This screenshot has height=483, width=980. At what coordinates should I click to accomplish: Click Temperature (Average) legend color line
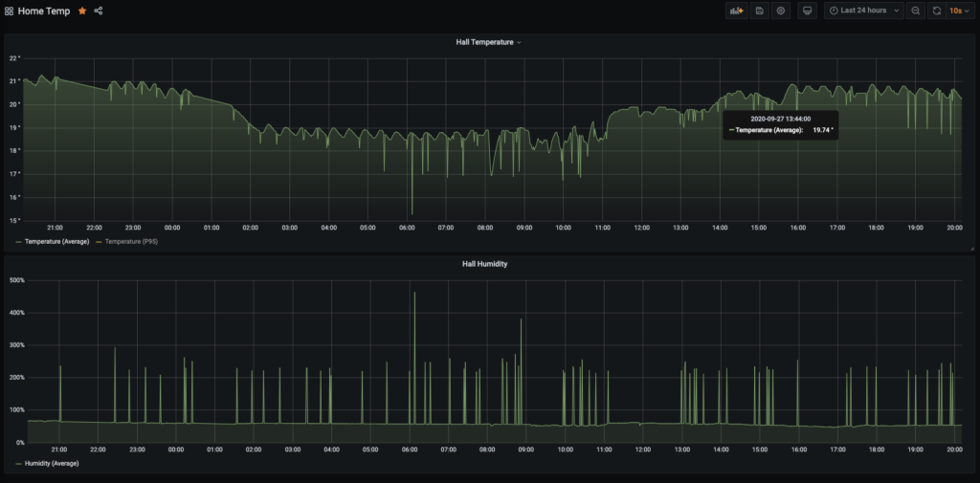click(19, 241)
